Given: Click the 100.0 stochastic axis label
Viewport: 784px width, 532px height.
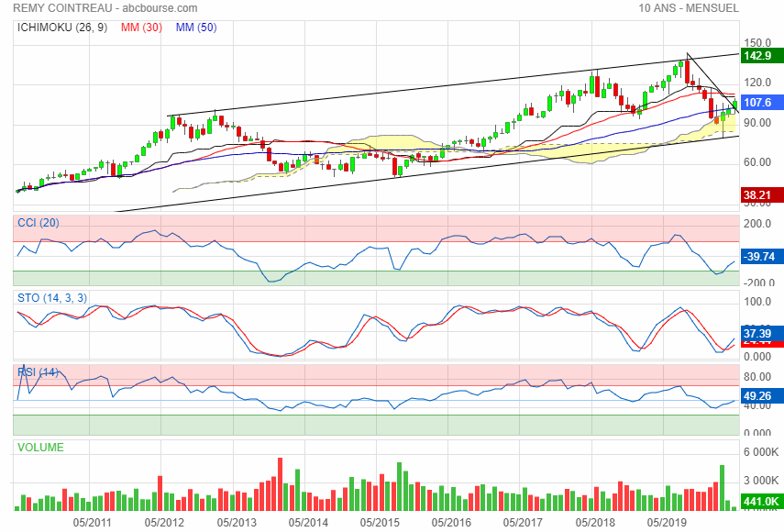Looking at the screenshot, I should 757,302.
